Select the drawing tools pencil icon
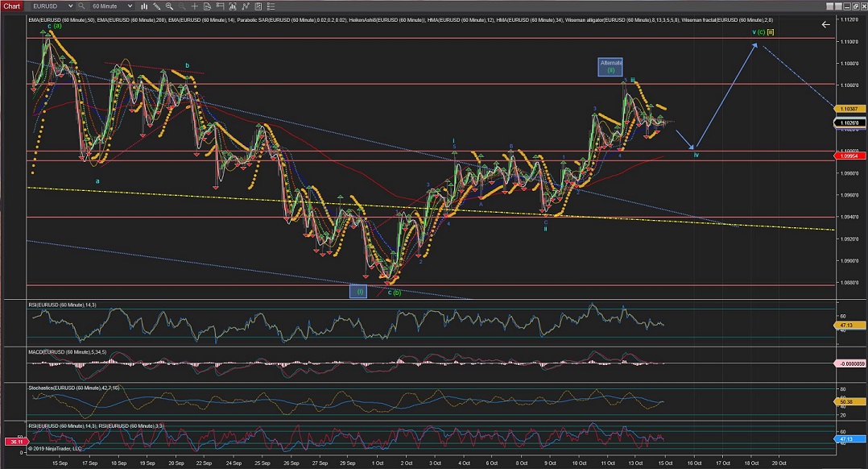Image resolution: width=868 pixels, height=469 pixels. pos(157,6)
